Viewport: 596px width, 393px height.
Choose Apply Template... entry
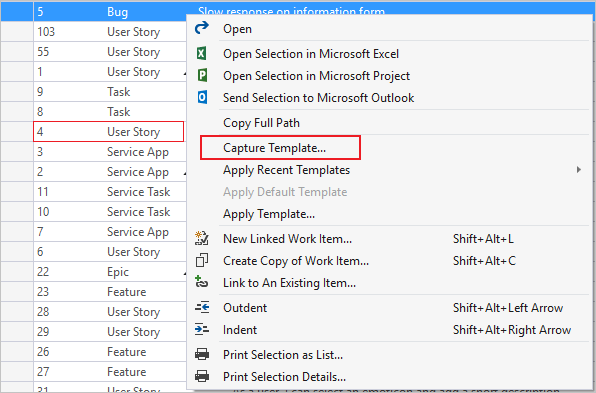coord(390,214)
